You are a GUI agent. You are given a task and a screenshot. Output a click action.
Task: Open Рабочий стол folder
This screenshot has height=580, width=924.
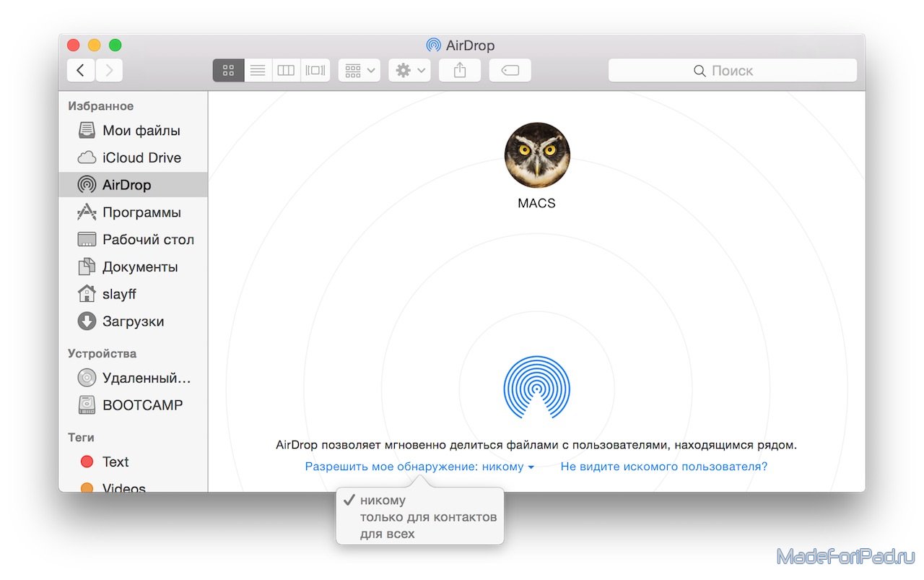click(133, 239)
